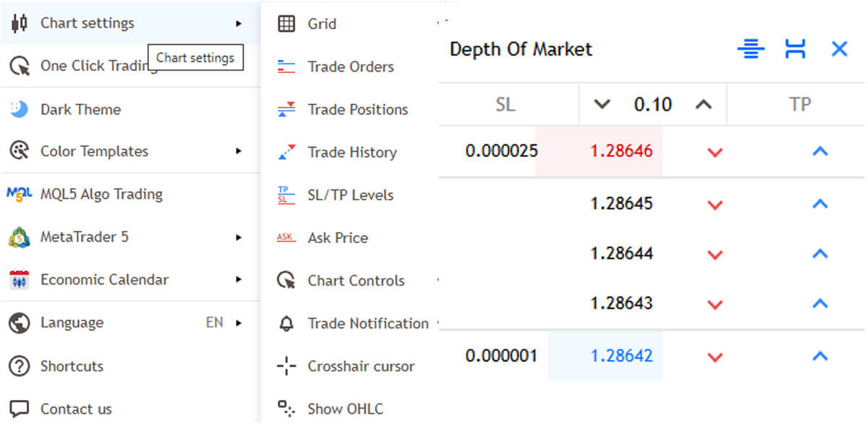Viewport: 868px width, 429px height.
Task: Expand the Color Templates submenu arrow
Action: (239, 151)
